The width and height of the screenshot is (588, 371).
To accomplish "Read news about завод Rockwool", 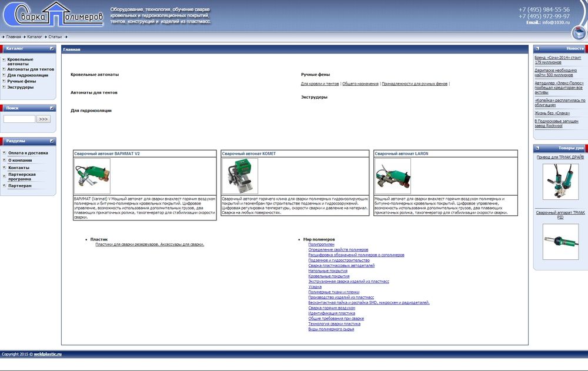I will [556, 123].
